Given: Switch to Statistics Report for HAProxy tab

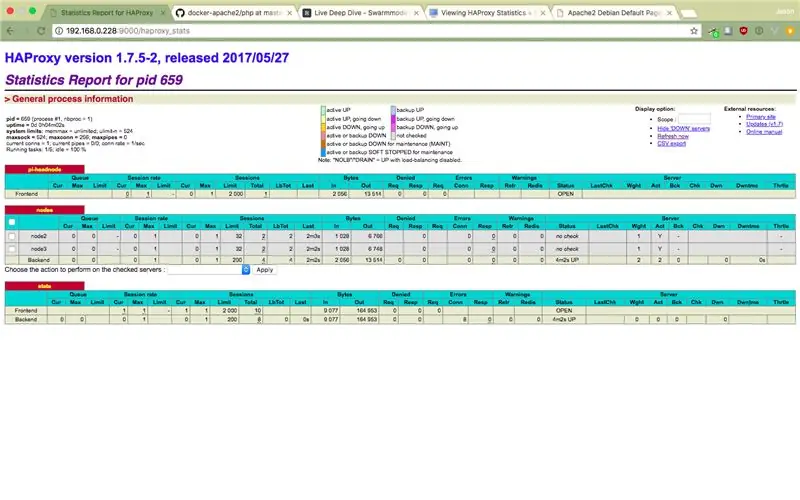Looking at the screenshot, I should tap(107, 13).
